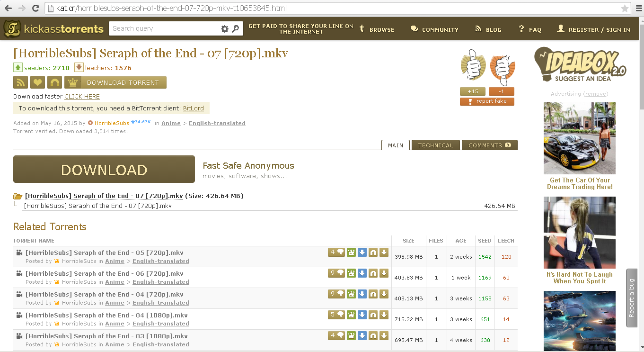
Task: Follow the CLICK HERE faster download link
Action: coord(82,96)
